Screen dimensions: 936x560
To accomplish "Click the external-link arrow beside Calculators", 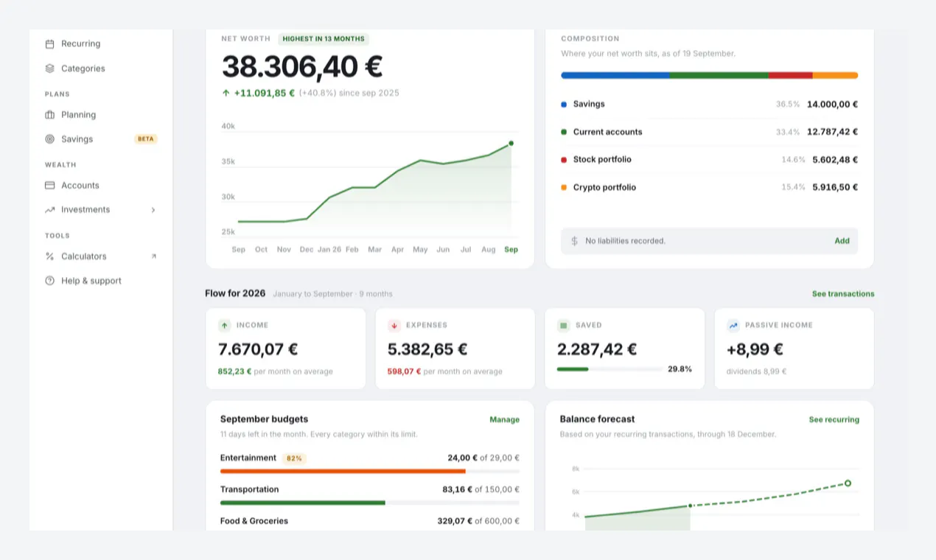I will click(153, 256).
